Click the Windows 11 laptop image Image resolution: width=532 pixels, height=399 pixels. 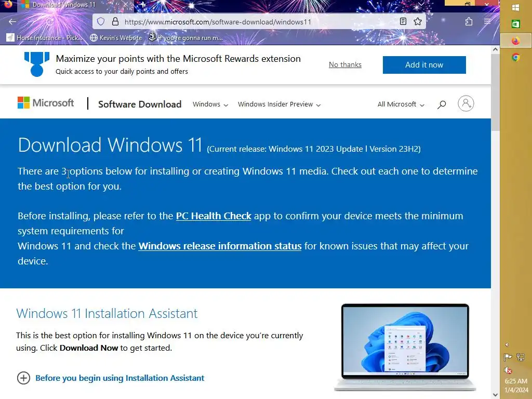coord(405,348)
